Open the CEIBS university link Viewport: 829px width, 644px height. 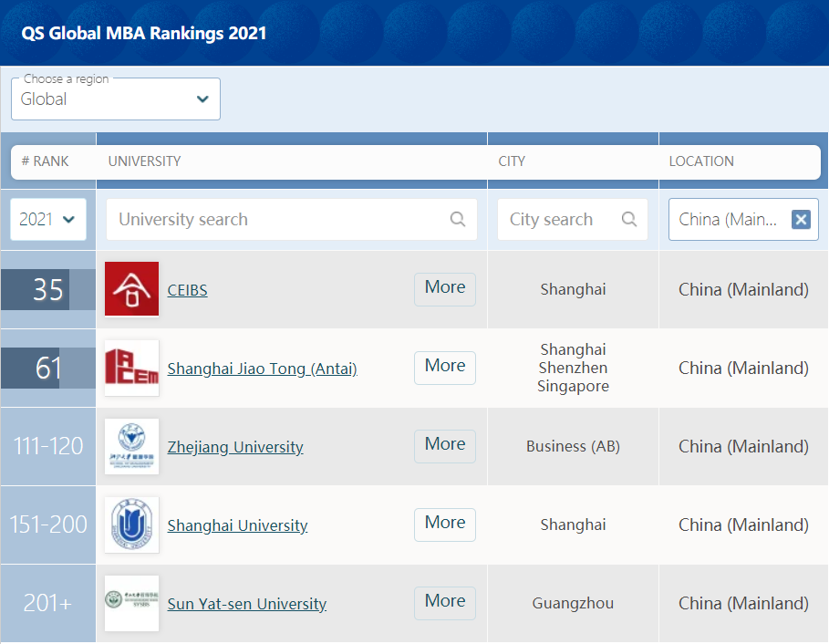click(x=187, y=290)
